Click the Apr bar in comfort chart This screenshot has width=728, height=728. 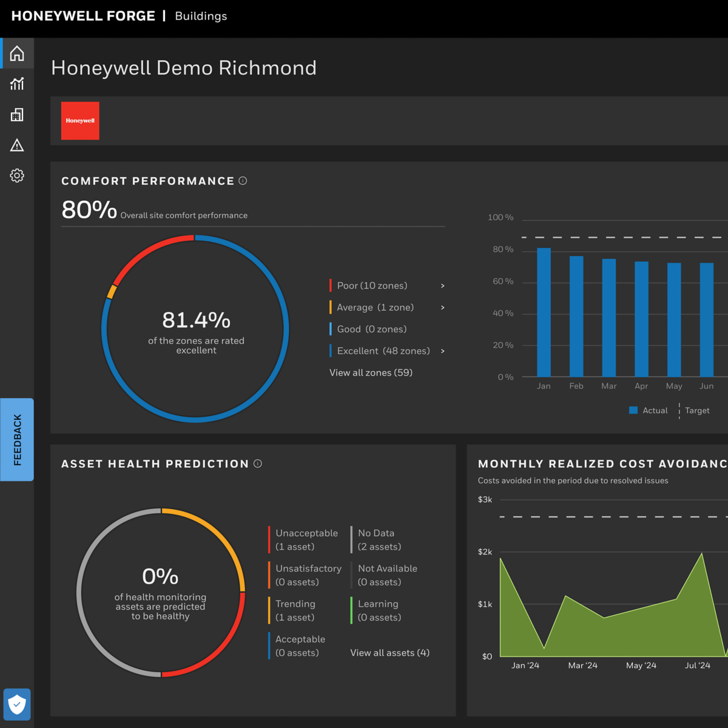641,319
